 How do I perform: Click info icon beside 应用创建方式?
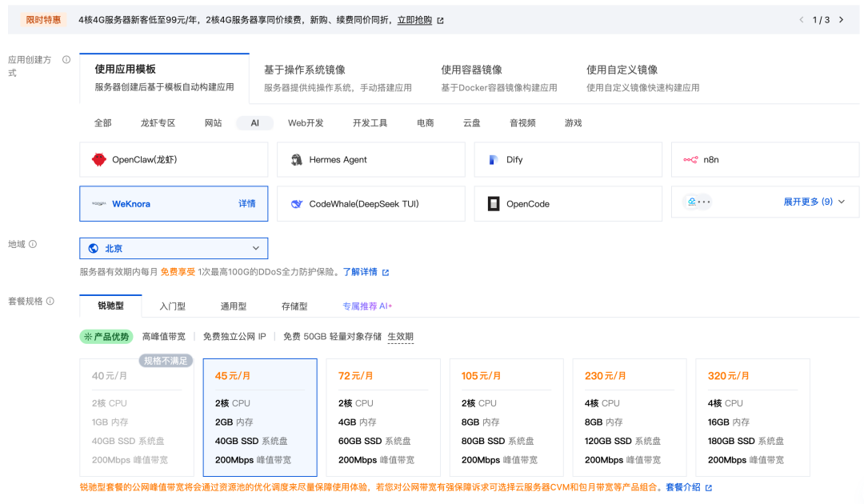click(x=66, y=59)
